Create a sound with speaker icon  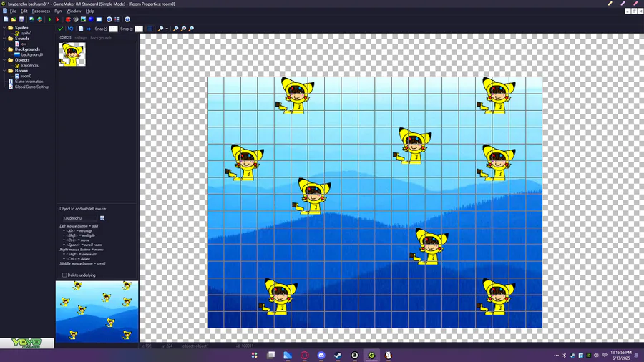76,19
